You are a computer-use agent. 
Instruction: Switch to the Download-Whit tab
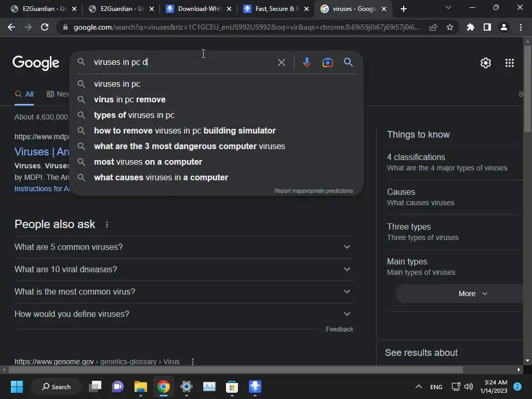click(x=199, y=9)
